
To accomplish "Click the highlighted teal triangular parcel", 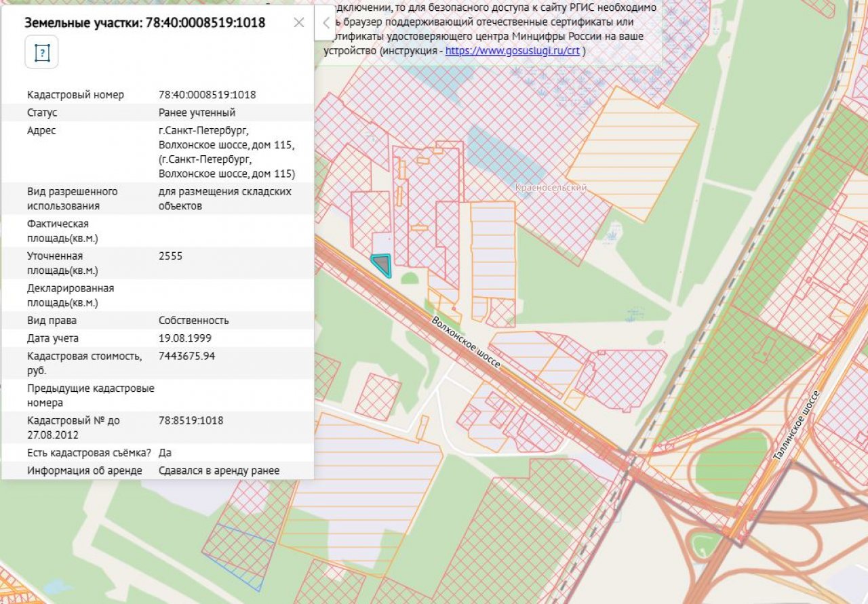I will [x=382, y=263].
